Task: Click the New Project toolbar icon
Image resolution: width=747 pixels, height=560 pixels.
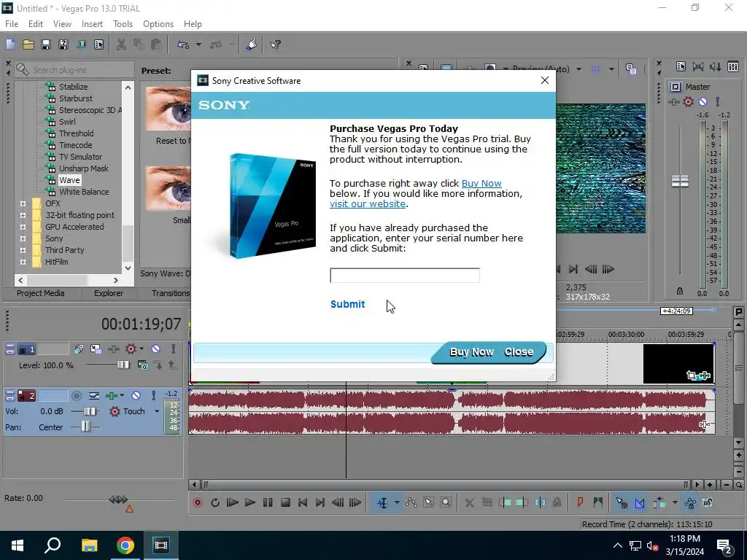Action: tap(10, 44)
